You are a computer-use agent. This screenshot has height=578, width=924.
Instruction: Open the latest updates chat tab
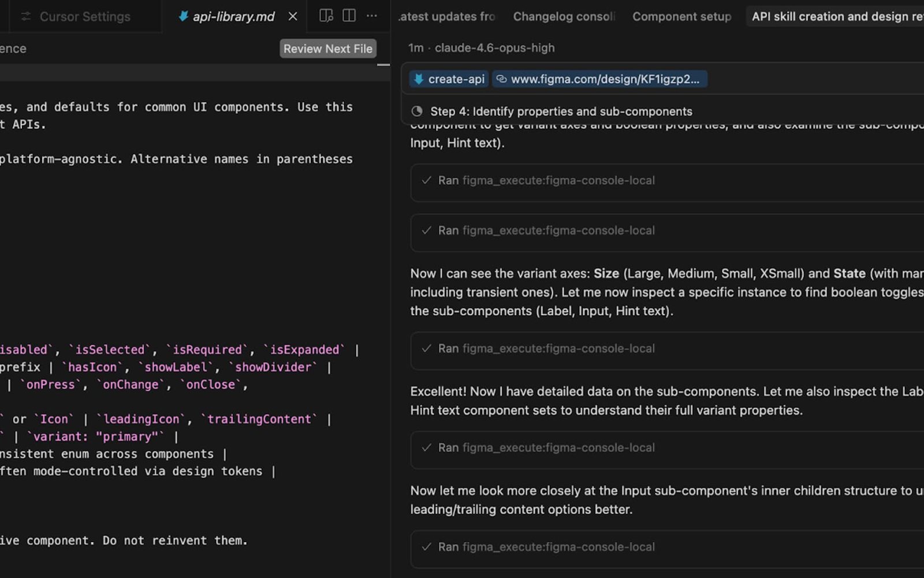pos(446,17)
